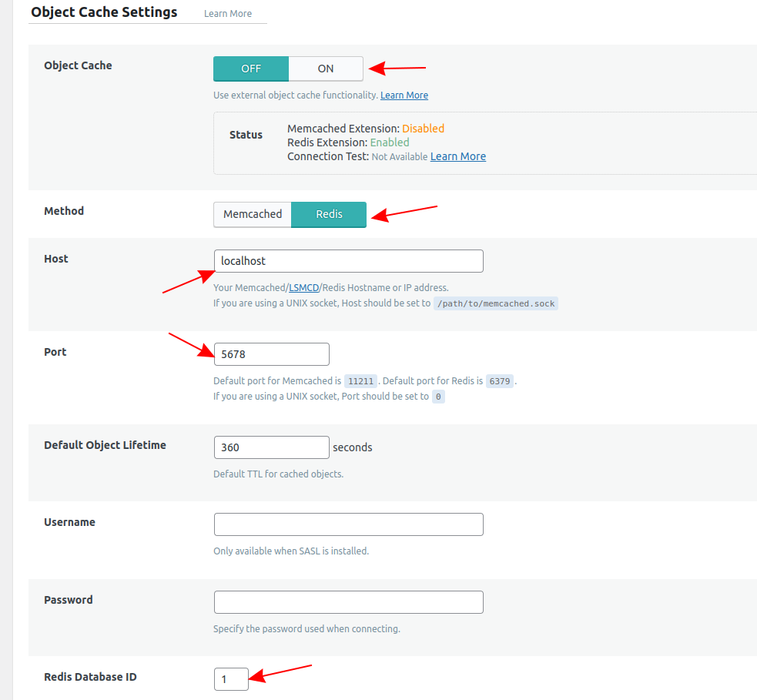The height and width of the screenshot is (700, 757).
Task: Select the Port field containing 5678
Action: coord(271,354)
